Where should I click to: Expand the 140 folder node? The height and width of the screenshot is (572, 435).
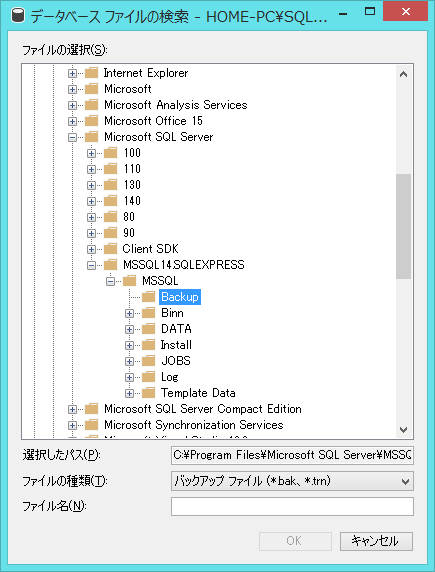pos(91,201)
